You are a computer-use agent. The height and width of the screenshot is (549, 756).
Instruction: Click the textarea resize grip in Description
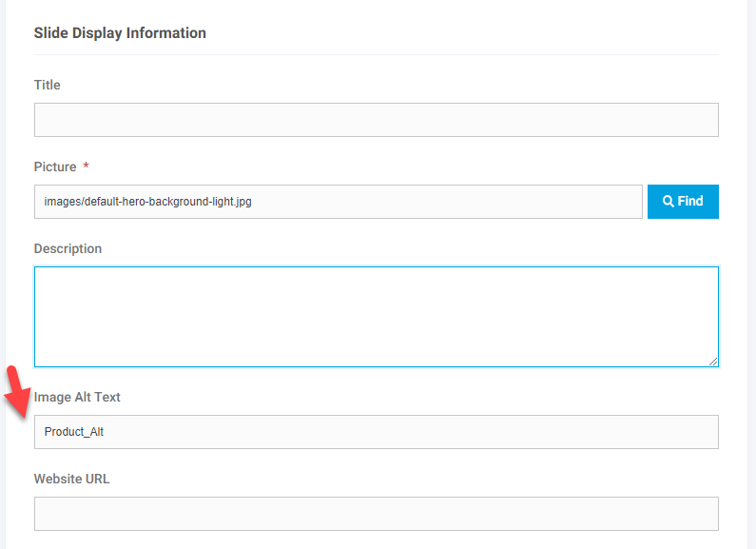coord(713,362)
